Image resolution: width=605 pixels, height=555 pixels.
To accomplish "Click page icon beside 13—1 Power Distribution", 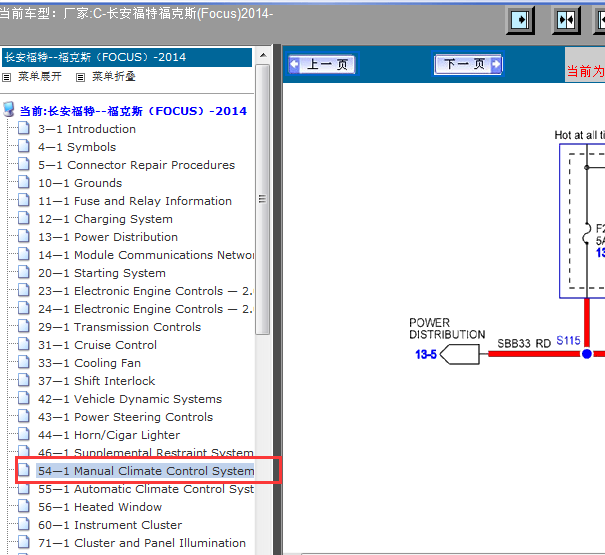I will tap(24, 236).
